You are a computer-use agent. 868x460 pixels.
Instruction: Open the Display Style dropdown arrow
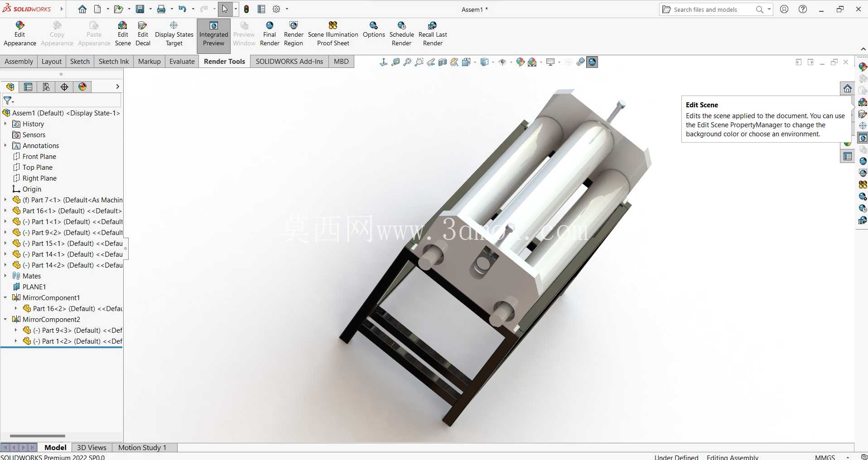point(493,62)
